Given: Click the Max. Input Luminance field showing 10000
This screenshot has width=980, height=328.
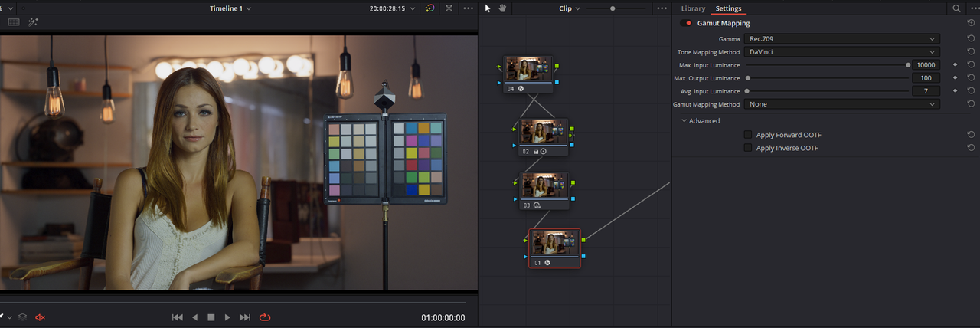Looking at the screenshot, I should click(x=926, y=65).
